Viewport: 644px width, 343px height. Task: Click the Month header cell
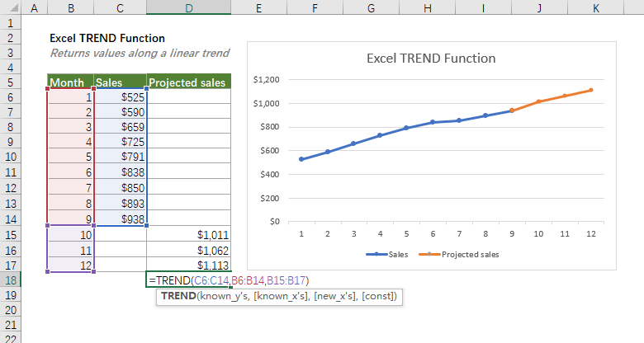[x=70, y=82]
